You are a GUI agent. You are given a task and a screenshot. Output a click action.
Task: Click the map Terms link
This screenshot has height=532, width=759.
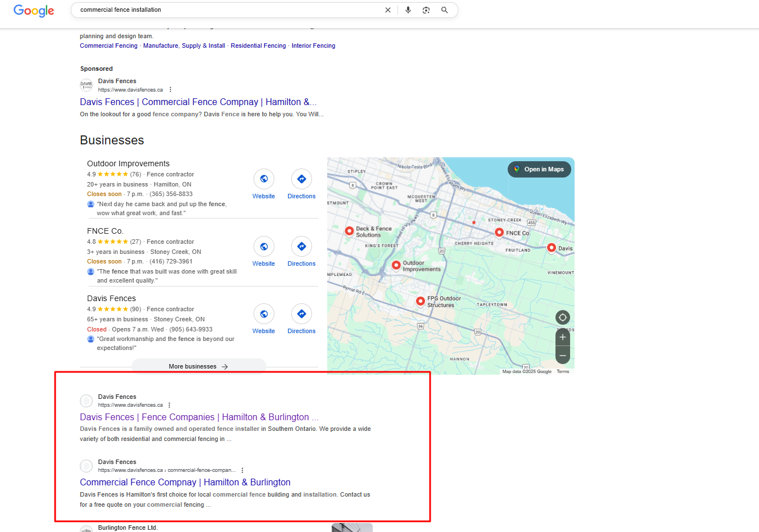[563, 371]
